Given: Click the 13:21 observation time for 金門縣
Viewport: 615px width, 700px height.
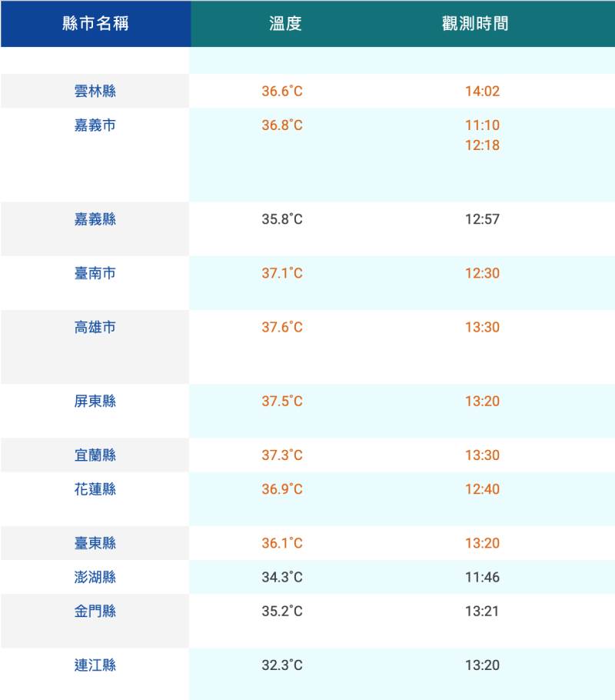Looking at the screenshot, I should (483, 611).
